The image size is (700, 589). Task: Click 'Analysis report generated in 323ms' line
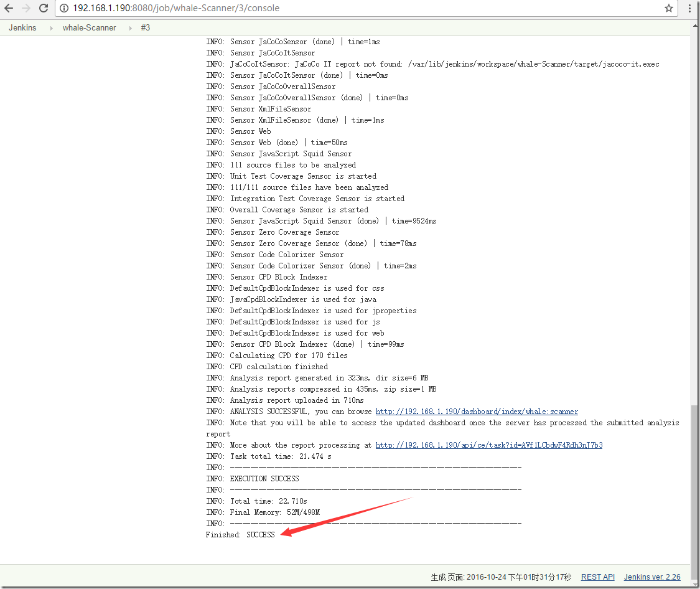coord(317,378)
